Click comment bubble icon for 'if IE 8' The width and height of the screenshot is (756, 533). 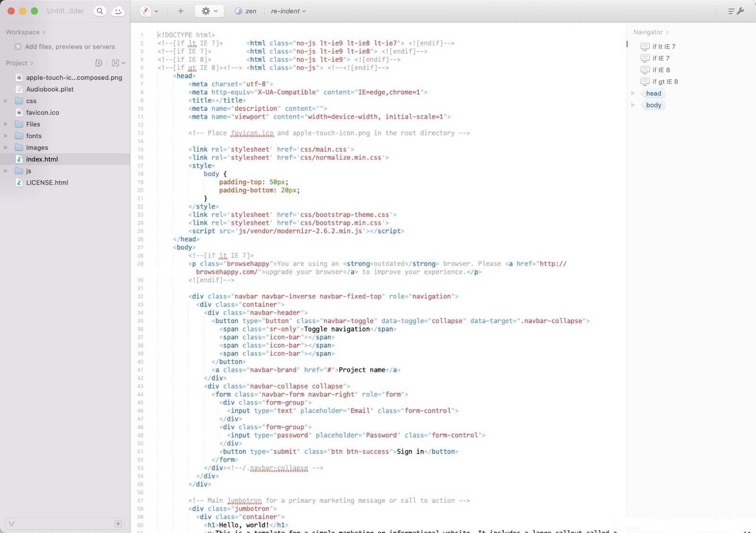pos(645,70)
